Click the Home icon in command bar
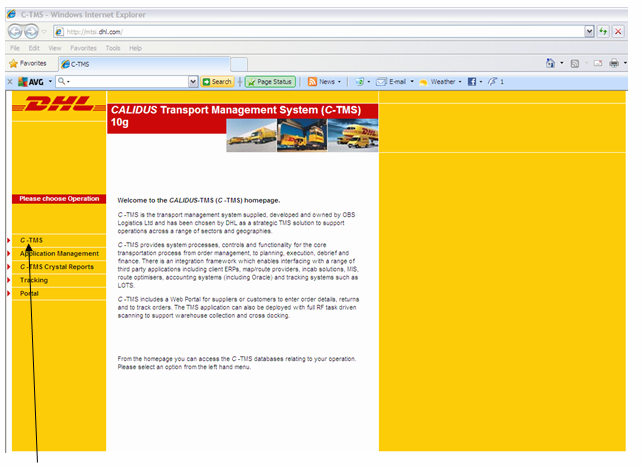Screen dimensions: 642x466 550,63
